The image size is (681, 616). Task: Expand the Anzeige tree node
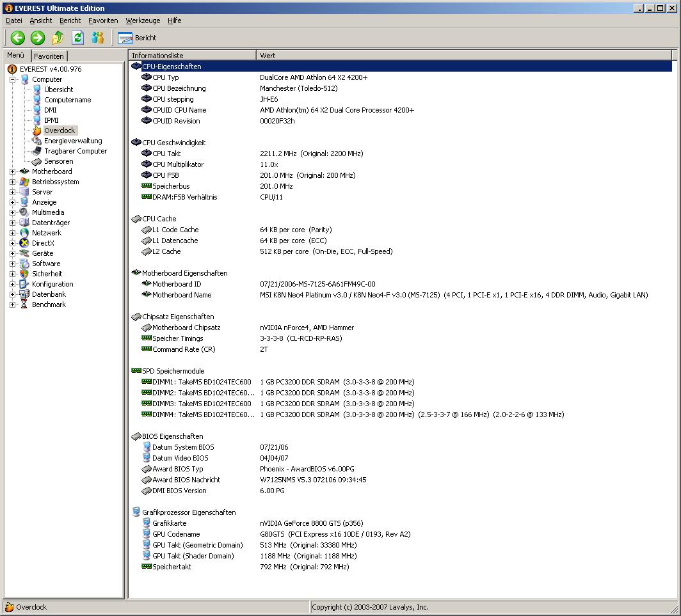click(13, 202)
